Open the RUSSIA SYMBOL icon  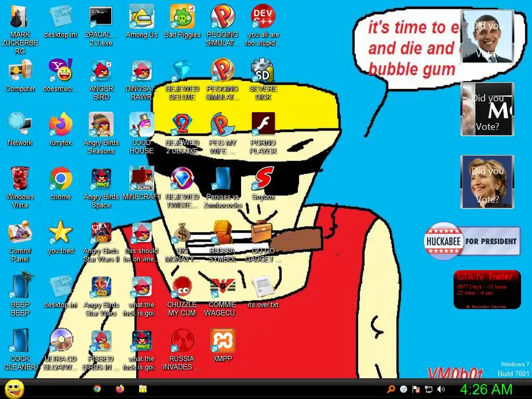222,233
